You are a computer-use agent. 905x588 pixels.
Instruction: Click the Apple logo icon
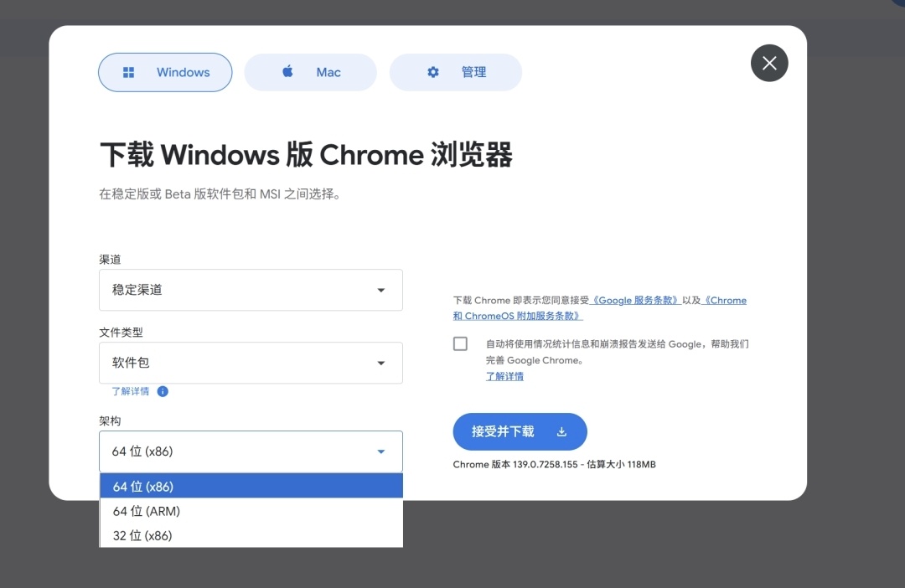[287, 71]
